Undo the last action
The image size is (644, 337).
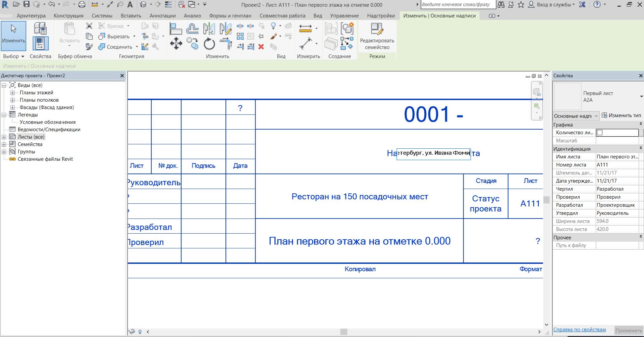point(51,5)
